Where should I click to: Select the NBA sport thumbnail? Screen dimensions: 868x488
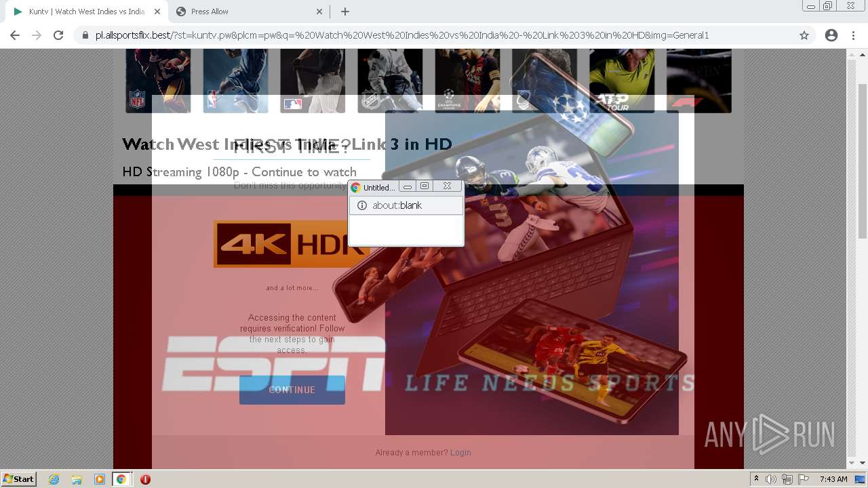pyautogui.click(x=235, y=80)
